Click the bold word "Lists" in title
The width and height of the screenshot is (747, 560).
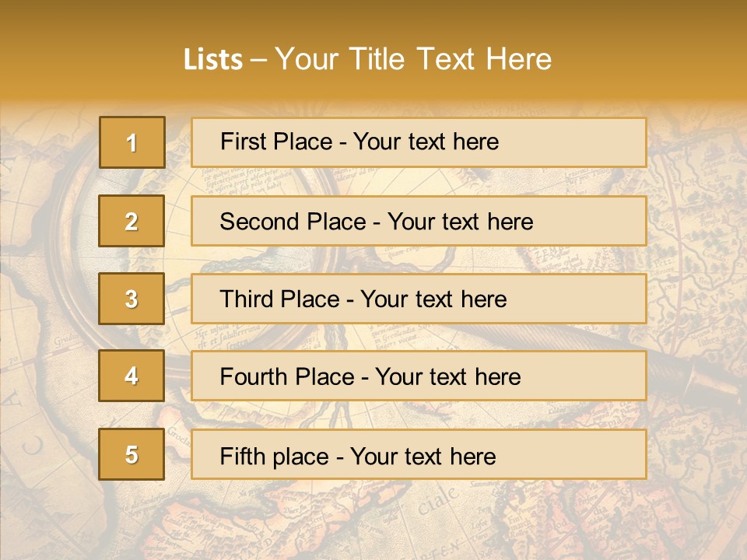tap(213, 59)
